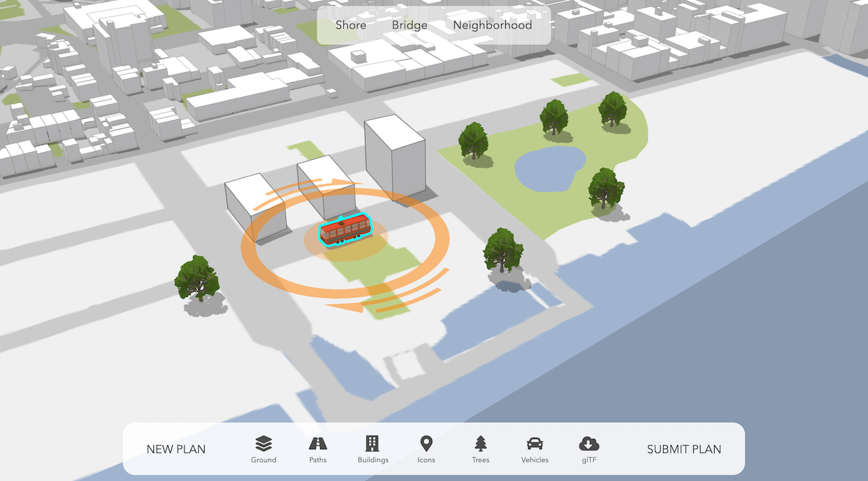Open the Vehicles car tool

[x=534, y=449]
